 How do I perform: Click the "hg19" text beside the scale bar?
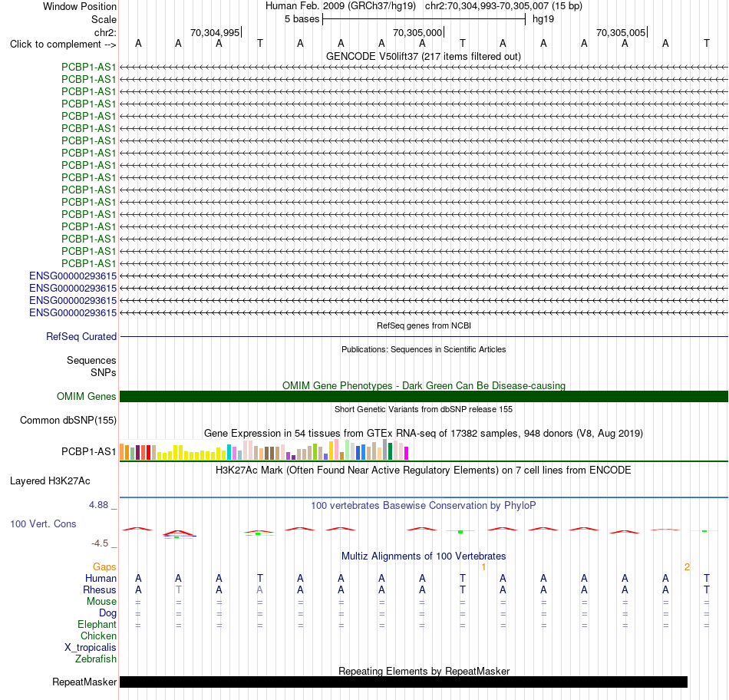coord(543,19)
